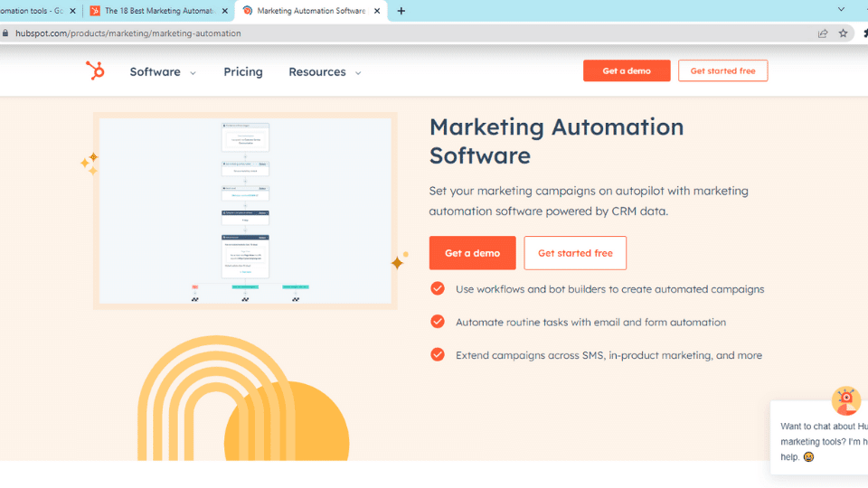Open the workflow screenshot thumbnail
868x488 pixels.
click(x=245, y=211)
